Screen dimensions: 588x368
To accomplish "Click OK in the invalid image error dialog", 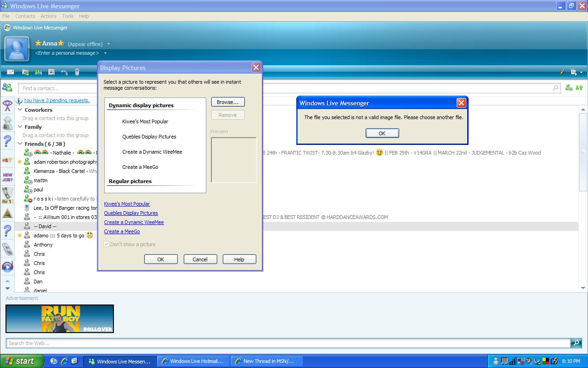I will click(382, 133).
